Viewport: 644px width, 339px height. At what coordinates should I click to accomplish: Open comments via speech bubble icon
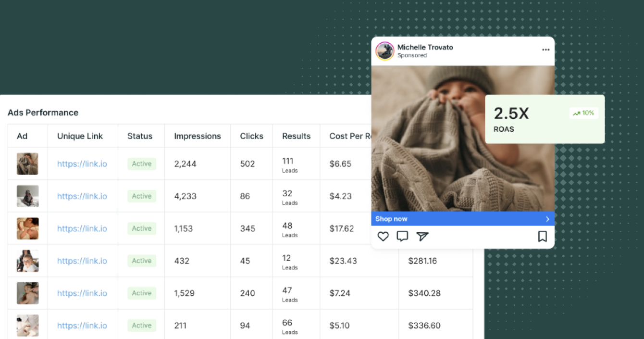[x=402, y=236]
